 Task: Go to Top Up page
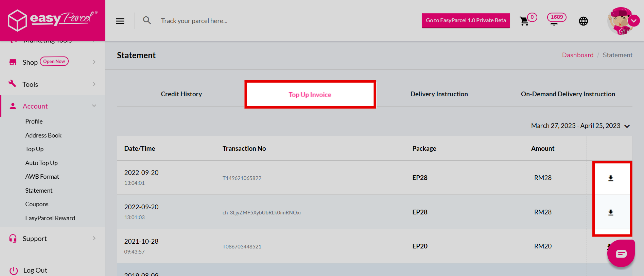34,149
